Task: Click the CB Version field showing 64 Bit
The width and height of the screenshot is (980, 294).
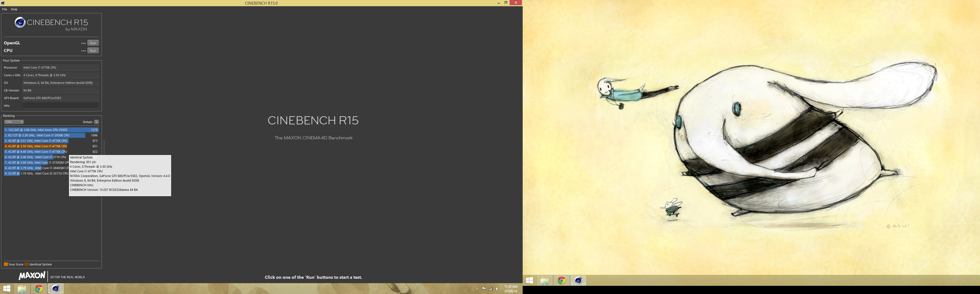Action: (x=60, y=91)
